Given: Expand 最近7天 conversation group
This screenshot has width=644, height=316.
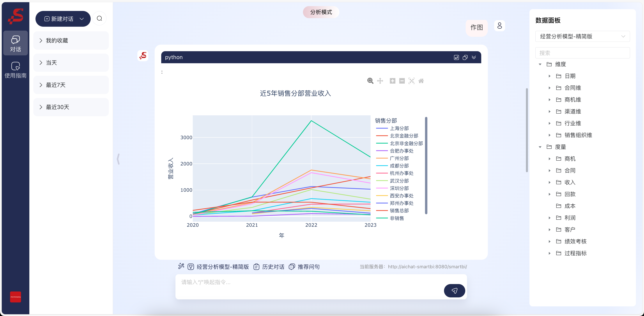Looking at the screenshot, I should (x=71, y=85).
